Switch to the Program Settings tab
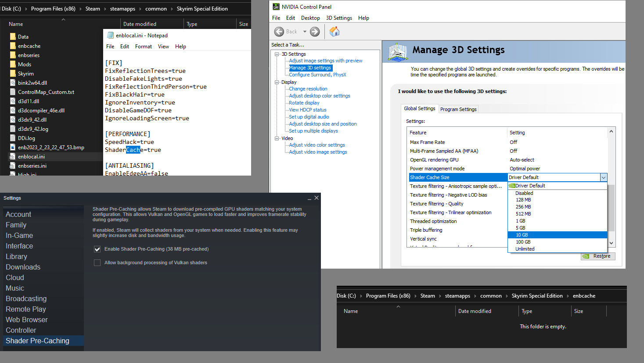This screenshot has height=363, width=644. click(458, 109)
